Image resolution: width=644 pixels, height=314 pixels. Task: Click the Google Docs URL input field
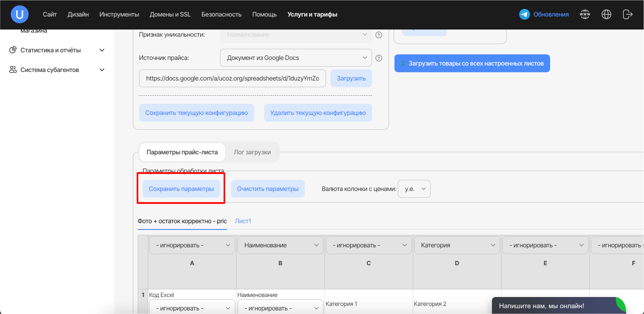(x=232, y=78)
